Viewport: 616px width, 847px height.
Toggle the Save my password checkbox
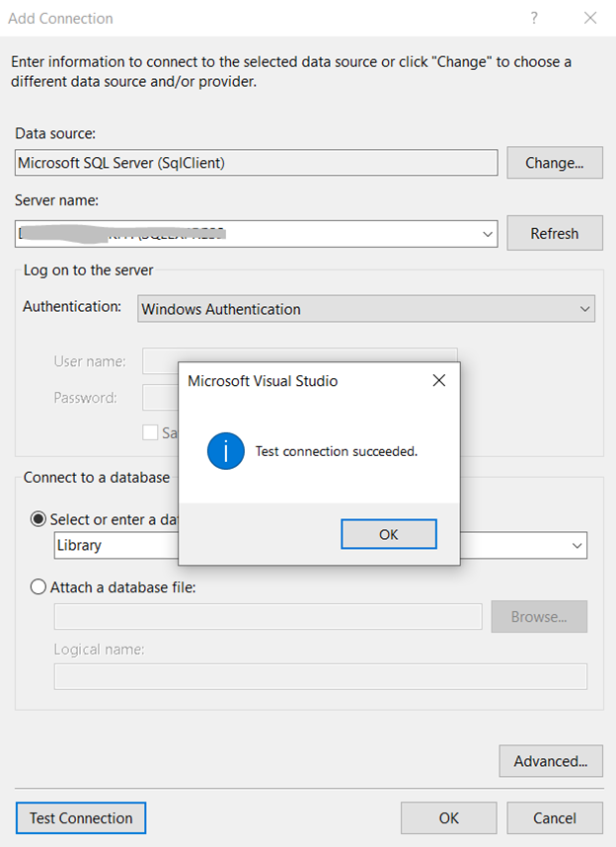click(x=150, y=432)
